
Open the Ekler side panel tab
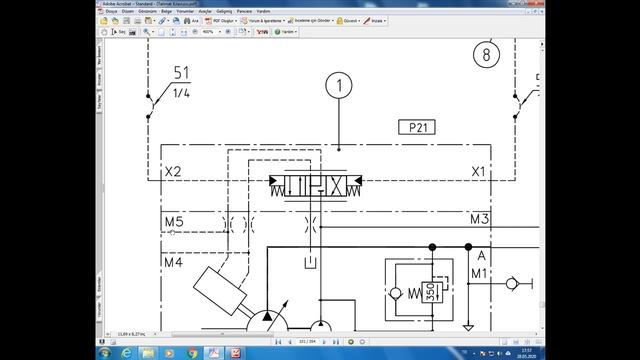pos(99,283)
